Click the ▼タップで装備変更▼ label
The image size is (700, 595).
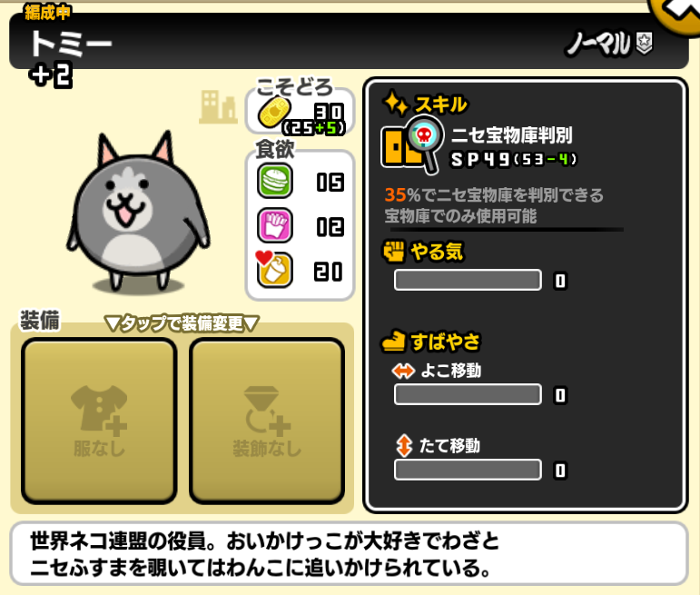pyautogui.click(x=182, y=323)
